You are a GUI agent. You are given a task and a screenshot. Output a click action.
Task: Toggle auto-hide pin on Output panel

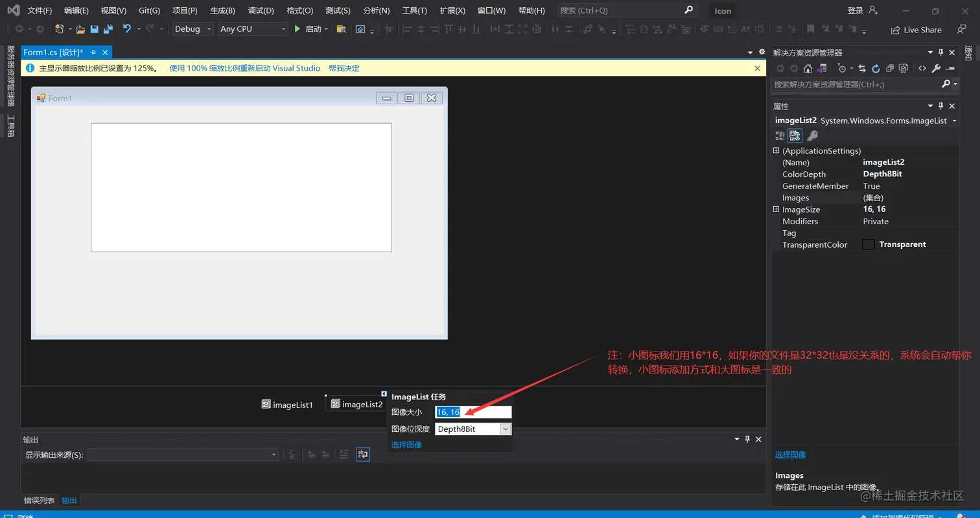tap(747, 439)
